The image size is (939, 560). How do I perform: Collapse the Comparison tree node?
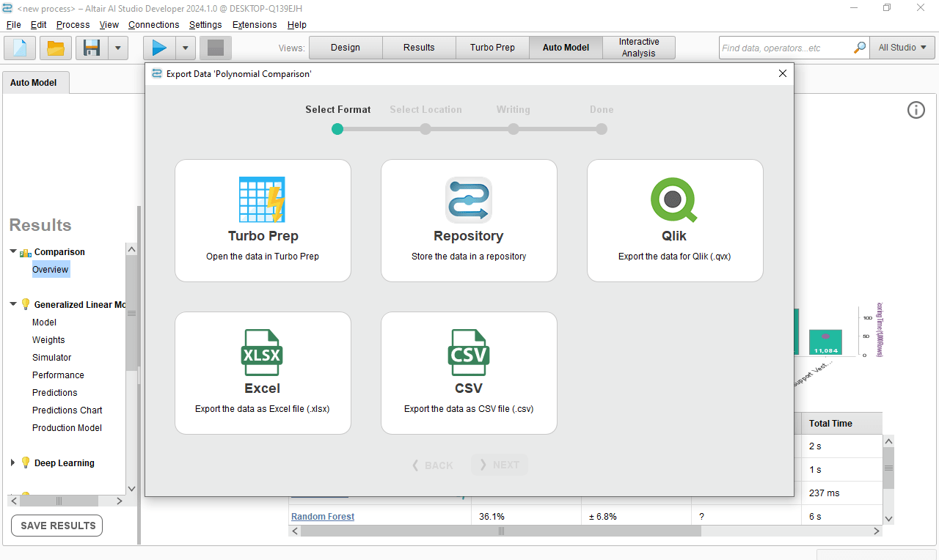click(13, 251)
